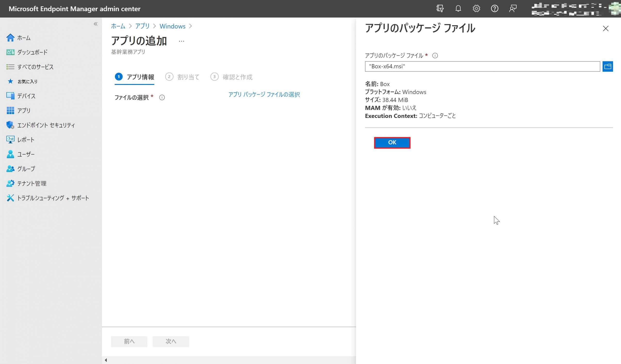Open テナント管理 from sidebar
This screenshot has width=621, height=364.
32,183
